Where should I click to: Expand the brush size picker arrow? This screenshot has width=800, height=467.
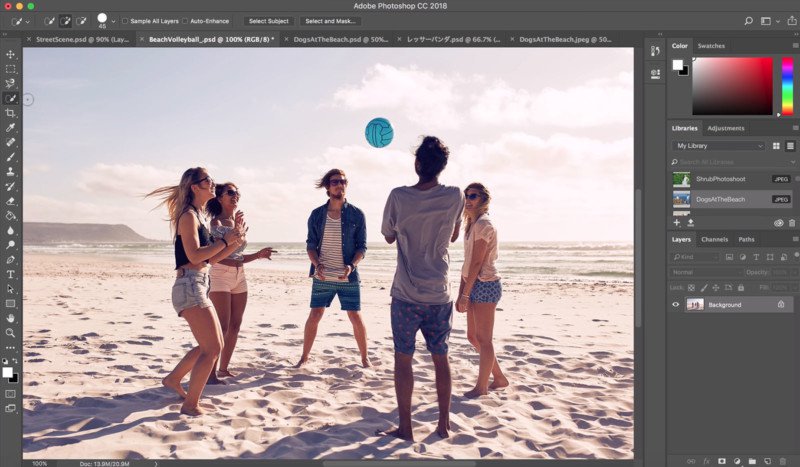(x=113, y=21)
